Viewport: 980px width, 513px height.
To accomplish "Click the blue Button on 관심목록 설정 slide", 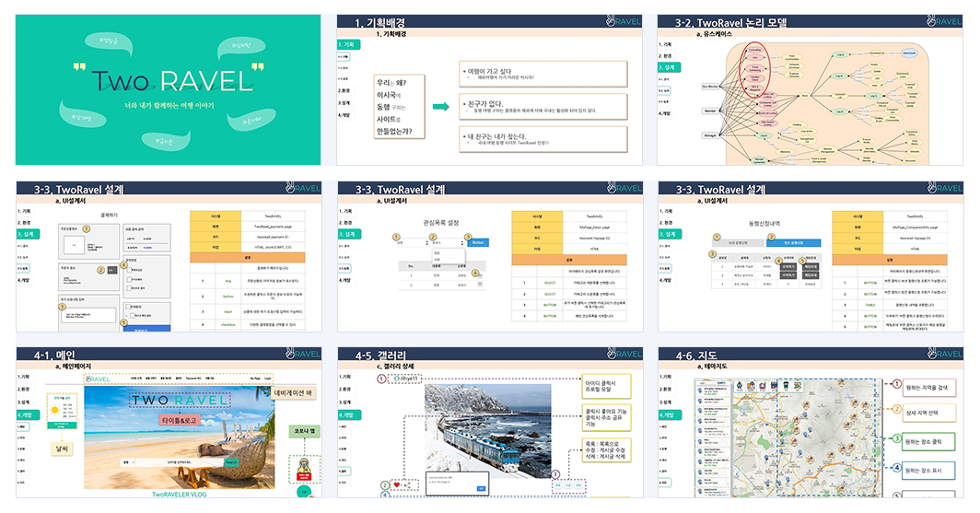I will click(x=478, y=242).
